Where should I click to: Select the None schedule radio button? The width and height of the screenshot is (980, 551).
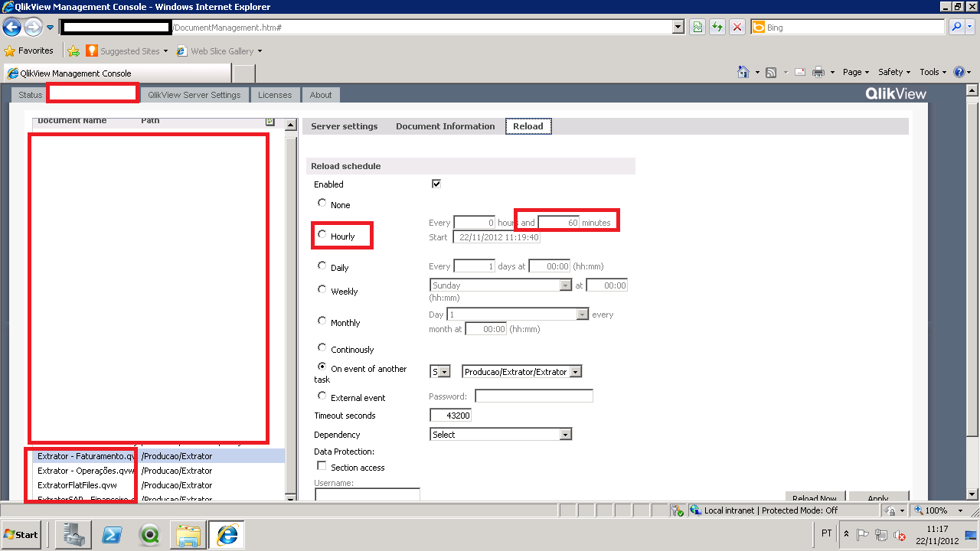point(322,203)
